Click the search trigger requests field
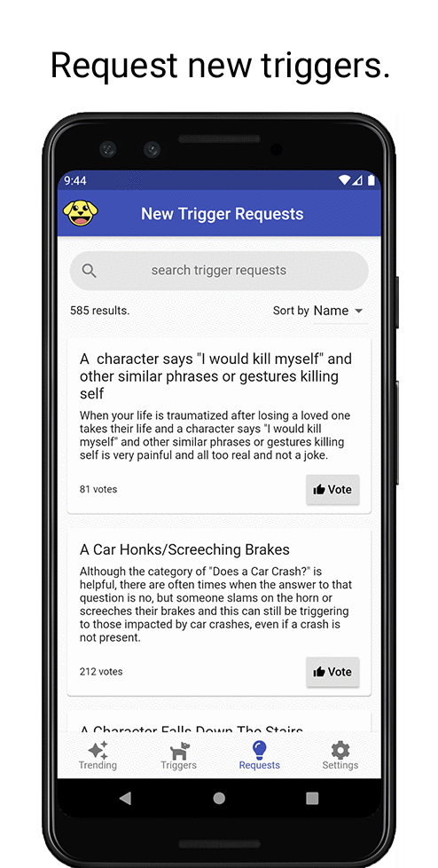Viewport: 438px width, 868px height. tap(219, 271)
